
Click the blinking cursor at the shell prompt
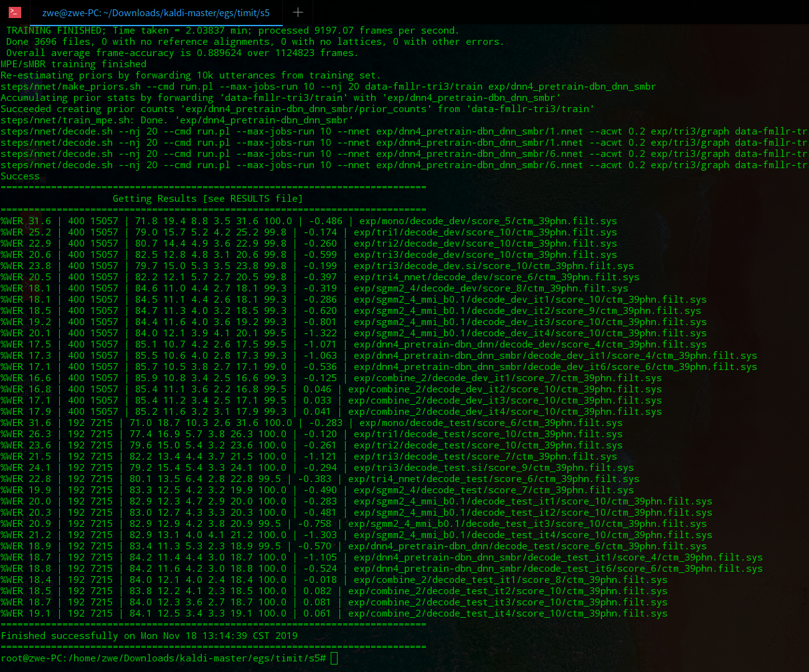tap(334, 658)
